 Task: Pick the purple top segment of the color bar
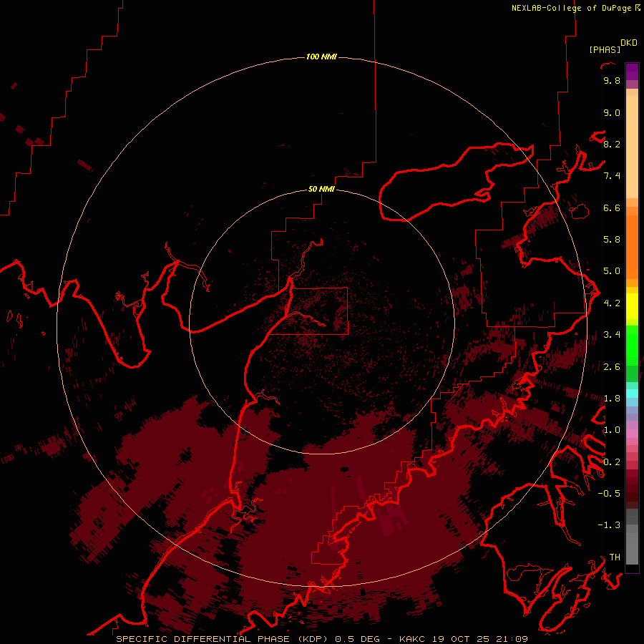click(632, 72)
